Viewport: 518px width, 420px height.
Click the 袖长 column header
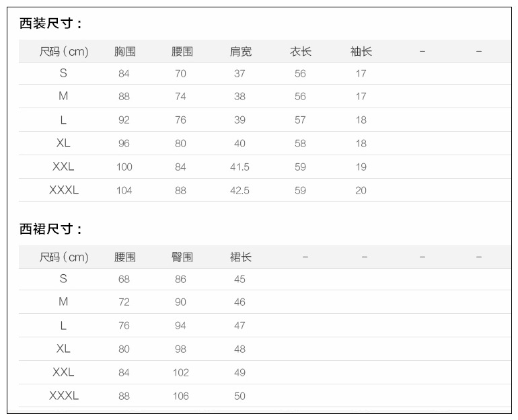pyautogui.click(x=361, y=52)
